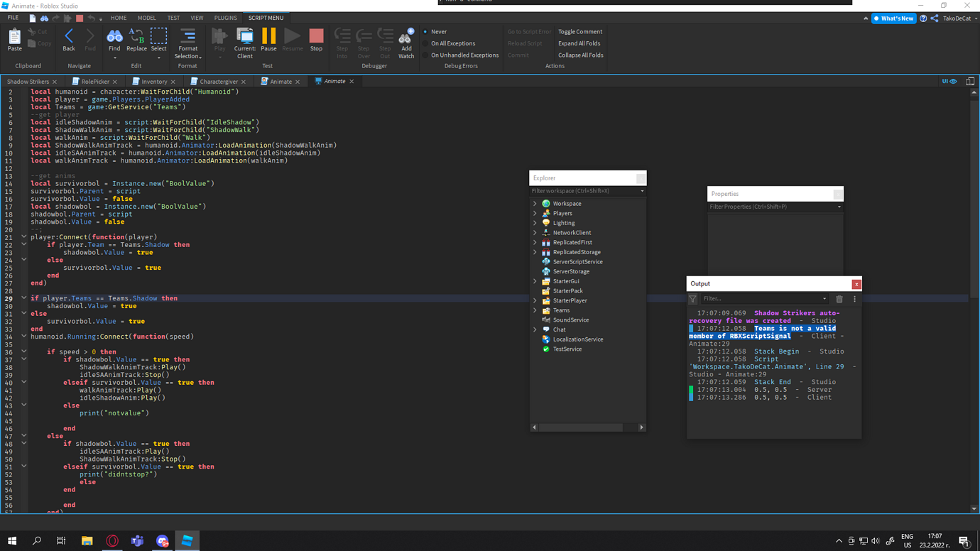Click Collapse All Folds

pos(581,55)
